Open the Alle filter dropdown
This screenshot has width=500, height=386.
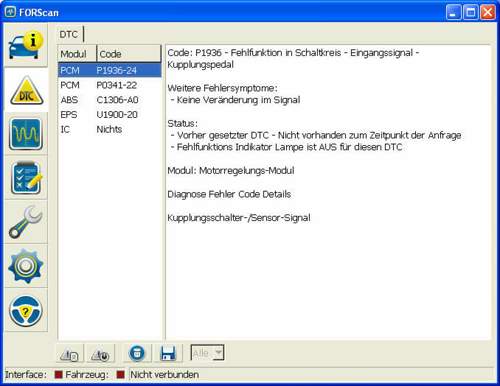tap(207, 353)
